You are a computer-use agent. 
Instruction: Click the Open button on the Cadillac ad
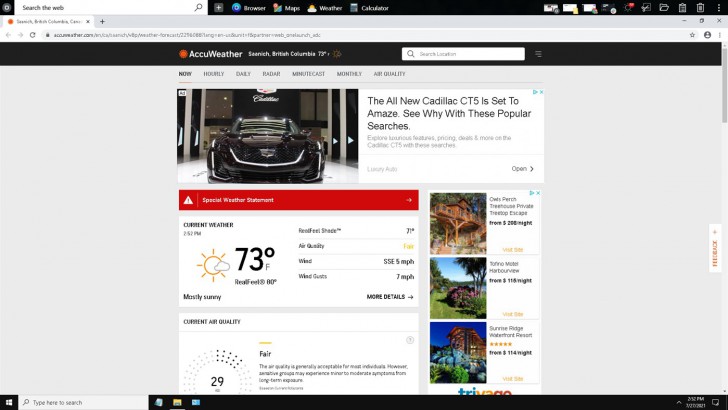[x=523, y=169]
